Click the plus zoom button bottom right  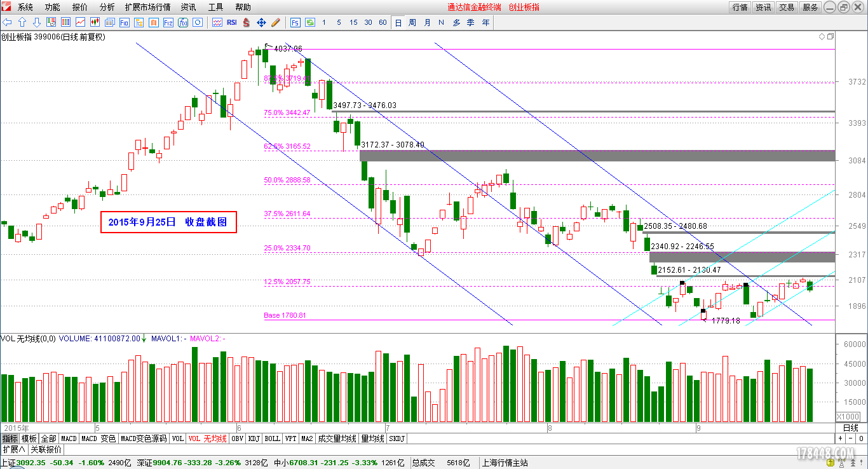840,438
